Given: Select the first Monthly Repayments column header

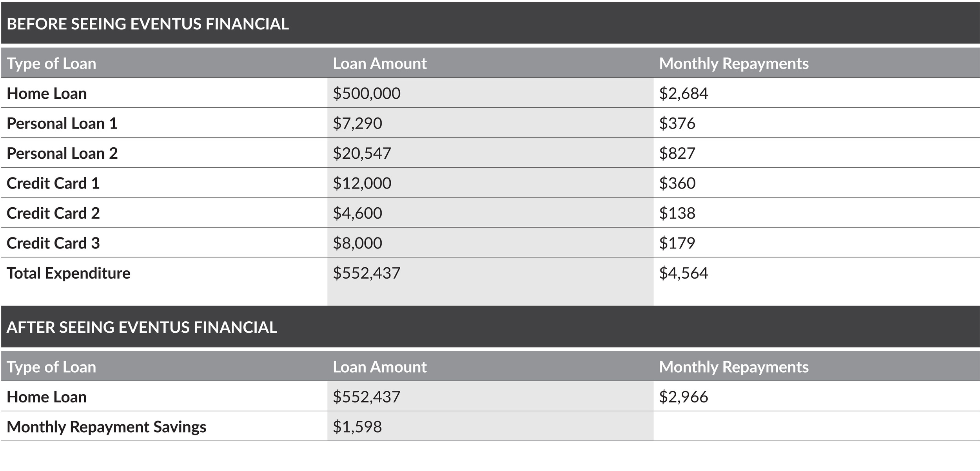Looking at the screenshot, I should click(x=733, y=64).
